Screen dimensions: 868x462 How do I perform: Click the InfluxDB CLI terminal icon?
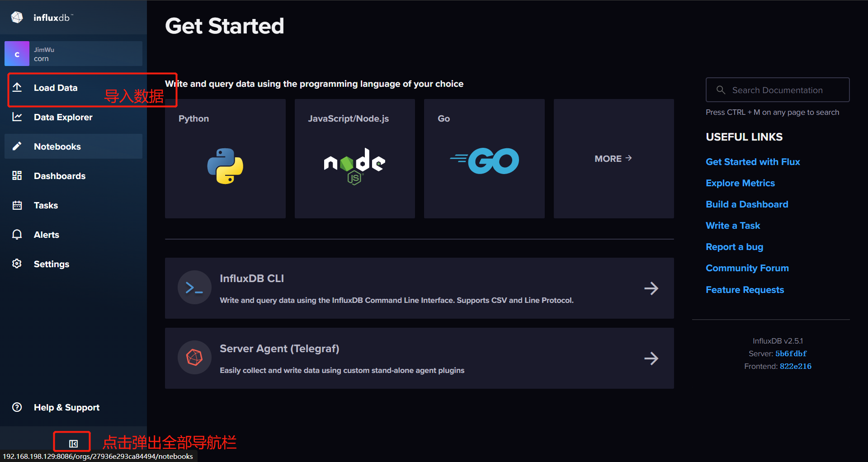click(x=194, y=288)
